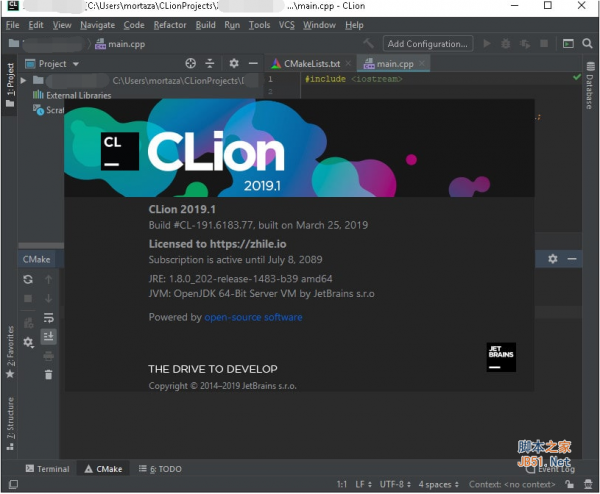600x494 pixels.
Task: Open the View menu
Action: [x=62, y=25]
